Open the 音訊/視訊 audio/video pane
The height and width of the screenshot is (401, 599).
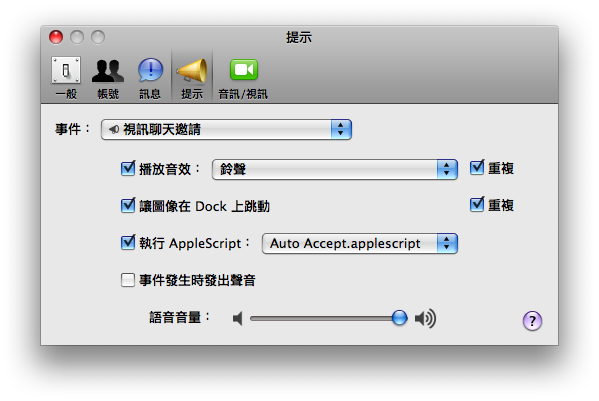coord(243,78)
